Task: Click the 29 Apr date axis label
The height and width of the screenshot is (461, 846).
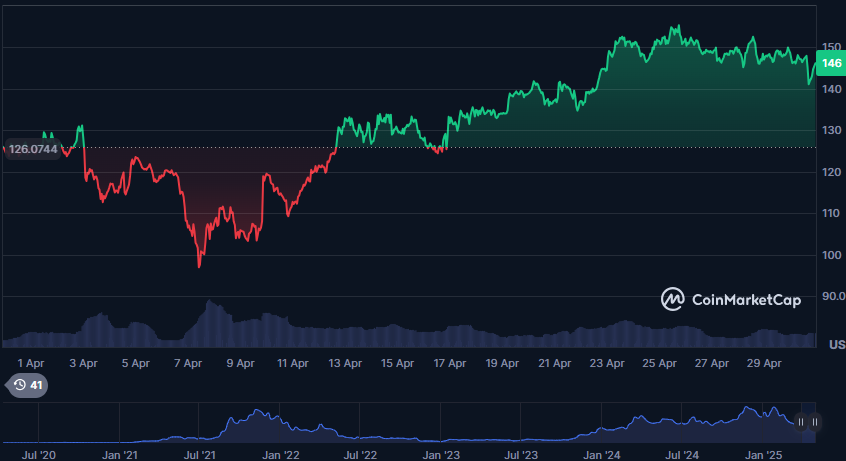Action: click(764, 364)
